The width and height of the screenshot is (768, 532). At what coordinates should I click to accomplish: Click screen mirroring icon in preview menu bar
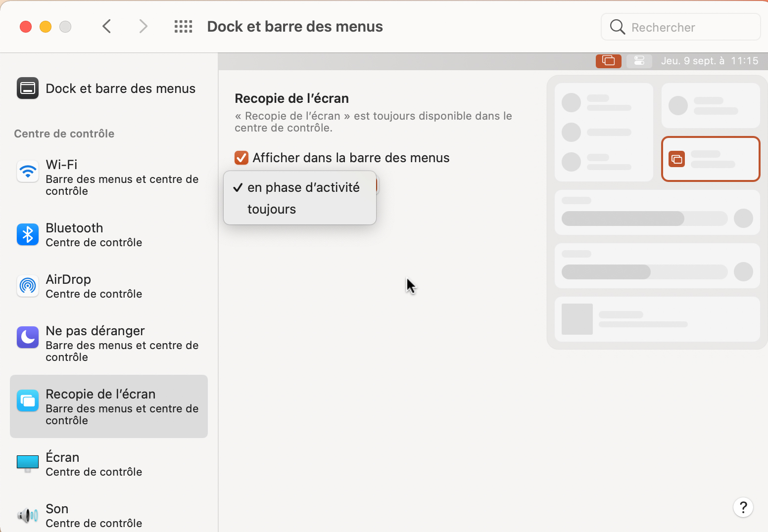click(609, 61)
